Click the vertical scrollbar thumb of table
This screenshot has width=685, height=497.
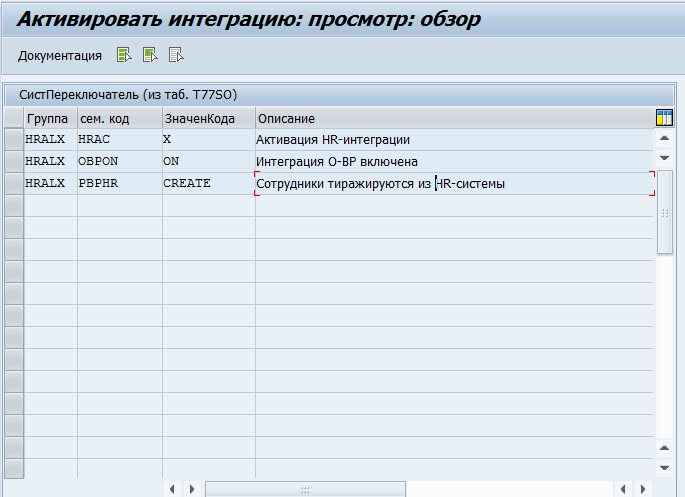coord(665,212)
